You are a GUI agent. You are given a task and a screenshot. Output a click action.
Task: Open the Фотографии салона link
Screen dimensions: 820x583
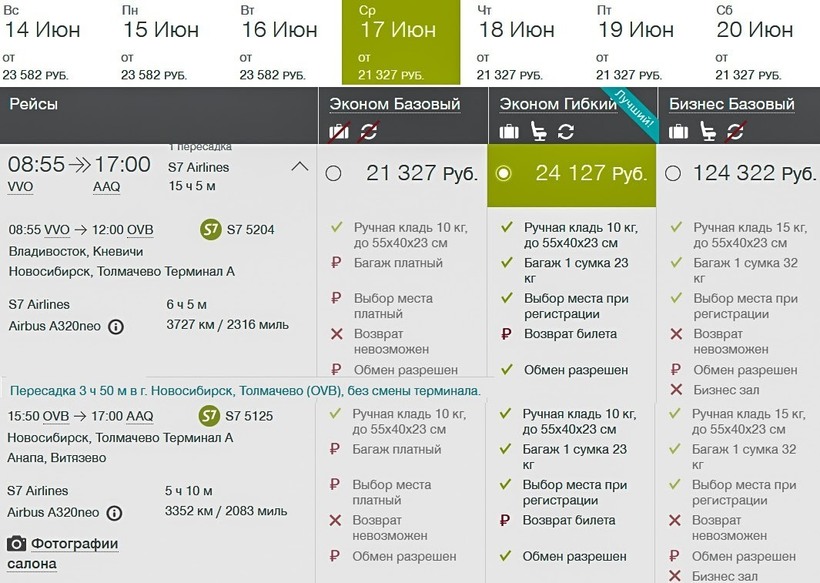point(74,553)
